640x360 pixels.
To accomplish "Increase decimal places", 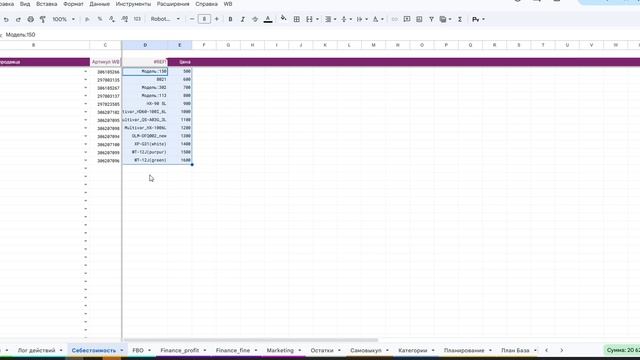I will 124,19.
